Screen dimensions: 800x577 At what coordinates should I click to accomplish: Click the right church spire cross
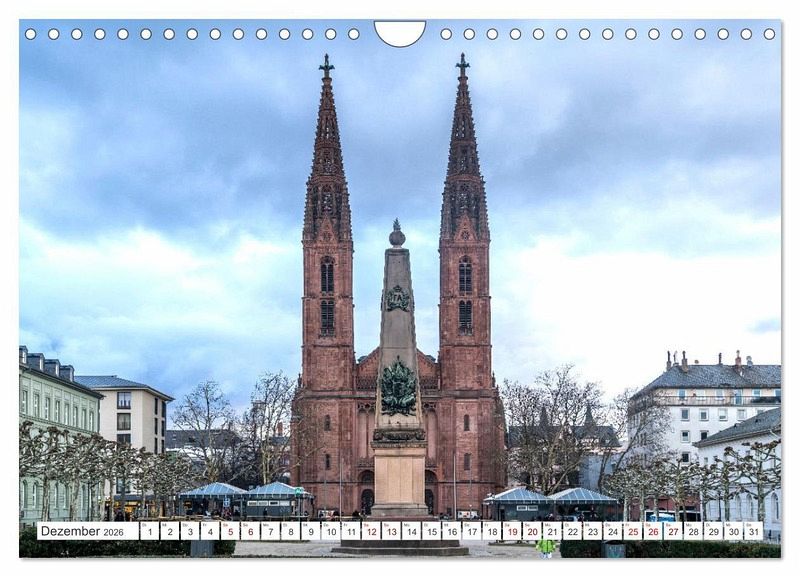(x=462, y=64)
